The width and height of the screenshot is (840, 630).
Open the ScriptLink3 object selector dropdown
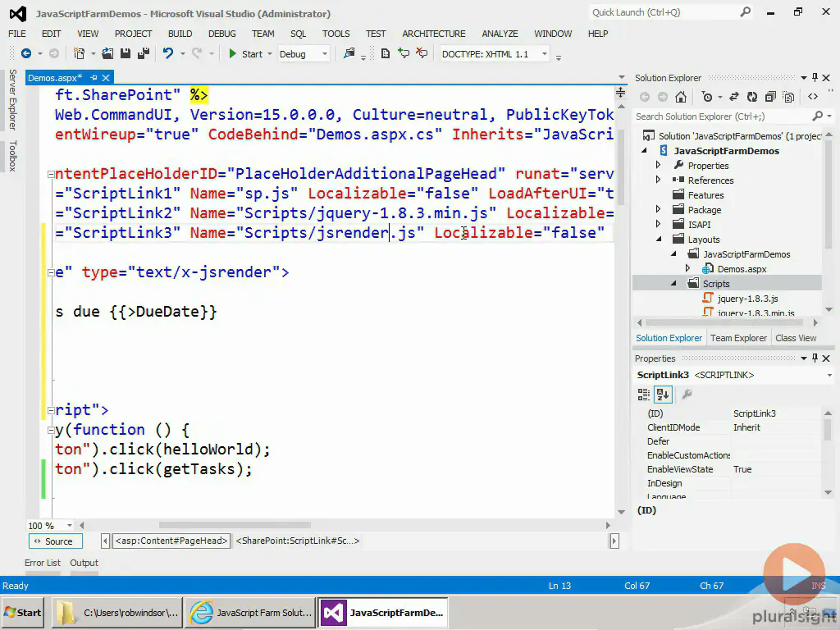point(829,375)
